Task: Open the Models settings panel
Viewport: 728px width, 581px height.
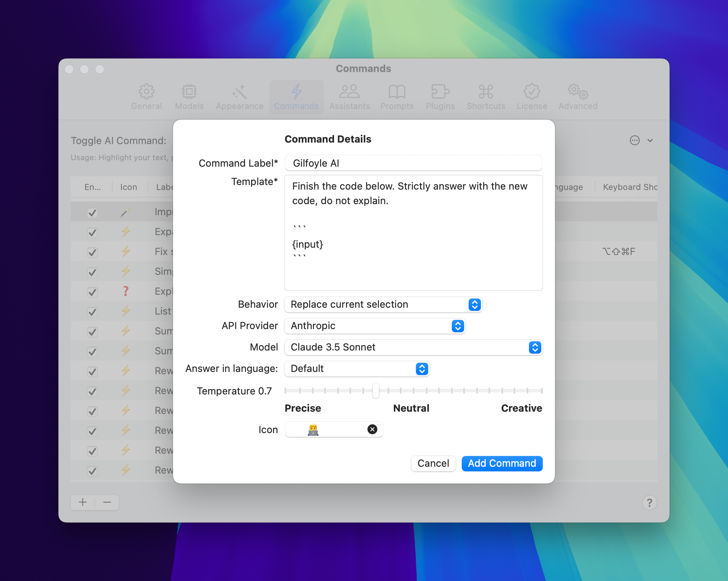Action: click(189, 96)
